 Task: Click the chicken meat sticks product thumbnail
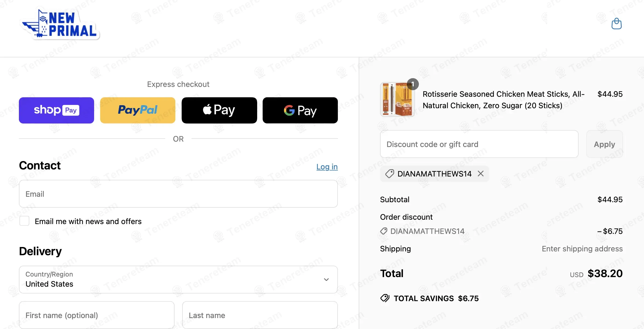click(x=397, y=99)
